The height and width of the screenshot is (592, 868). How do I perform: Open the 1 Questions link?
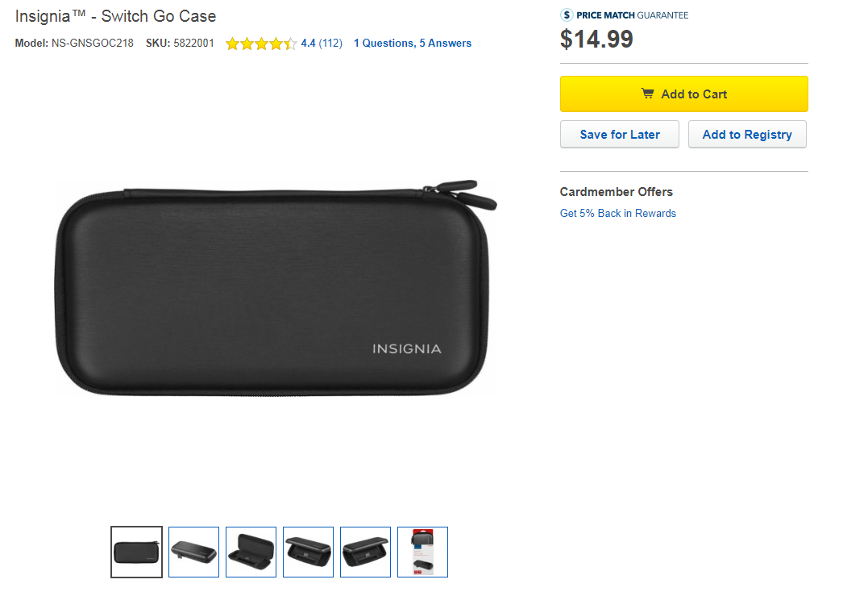pos(383,44)
